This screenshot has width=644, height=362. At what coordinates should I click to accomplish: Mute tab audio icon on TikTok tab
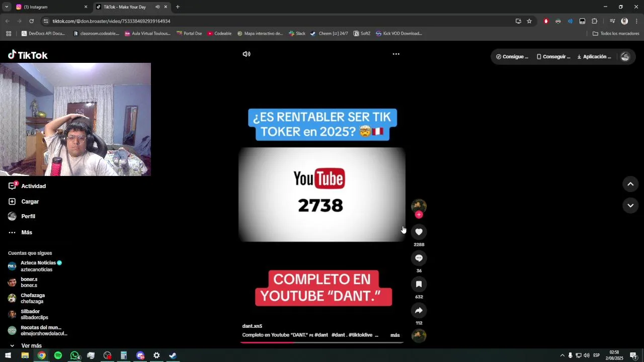157,7
